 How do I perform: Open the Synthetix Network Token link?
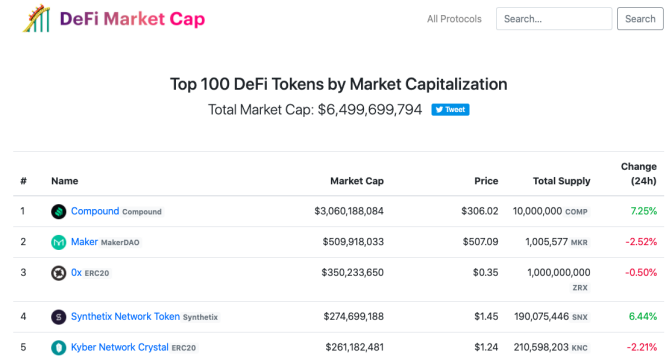coord(126,317)
